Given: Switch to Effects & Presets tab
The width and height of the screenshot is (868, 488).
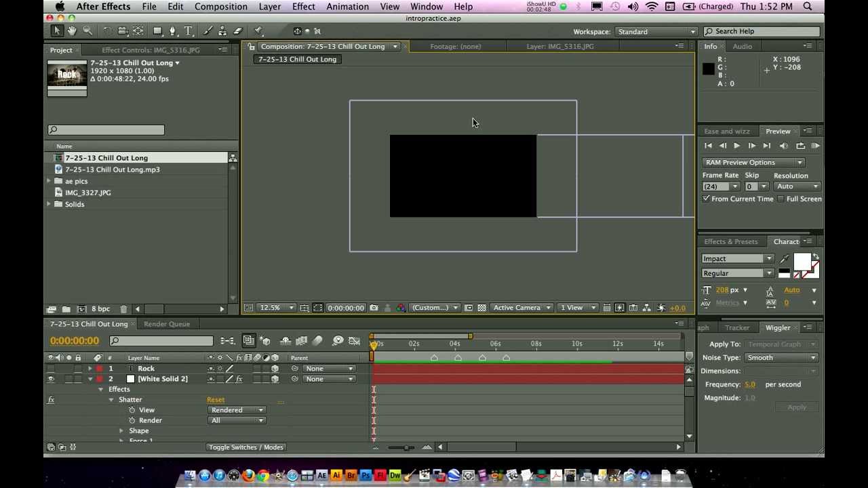Looking at the screenshot, I should [x=730, y=242].
